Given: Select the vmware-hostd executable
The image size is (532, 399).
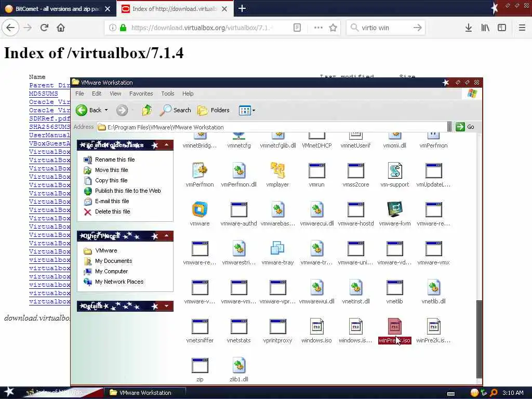Looking at the screenshot, I should [355, 209].
